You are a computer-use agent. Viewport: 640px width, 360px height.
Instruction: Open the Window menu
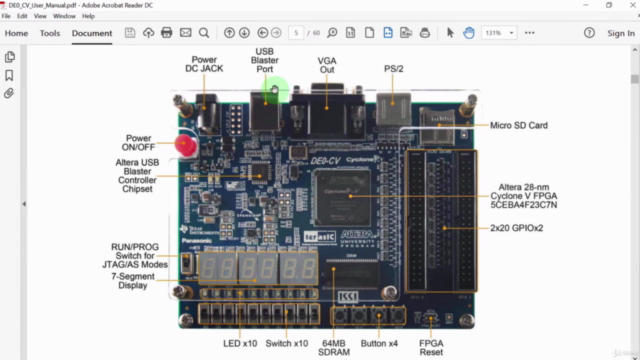pos(64,16)
